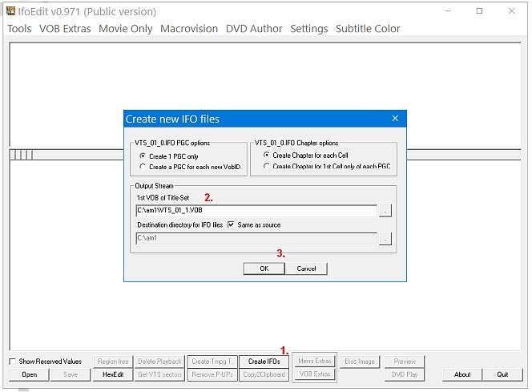Close the IfoEdit main window
This screenshot has height=392, width=532.
(x=512, y=11)
